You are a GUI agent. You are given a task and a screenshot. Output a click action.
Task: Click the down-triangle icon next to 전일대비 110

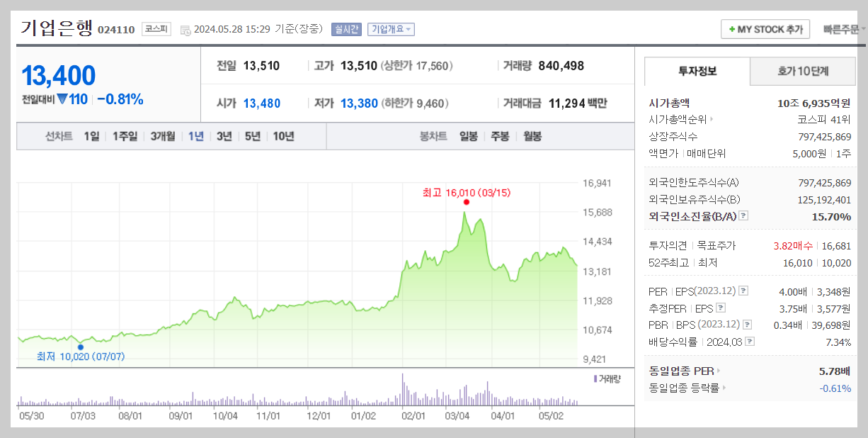tap(62, 99)
